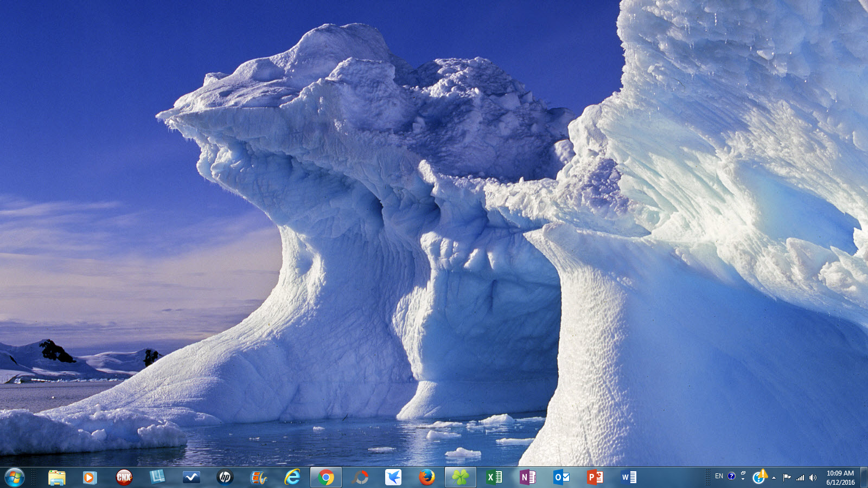Open the Windows Start menu
This screenshot has width=868, height=488.
(15, 477)
